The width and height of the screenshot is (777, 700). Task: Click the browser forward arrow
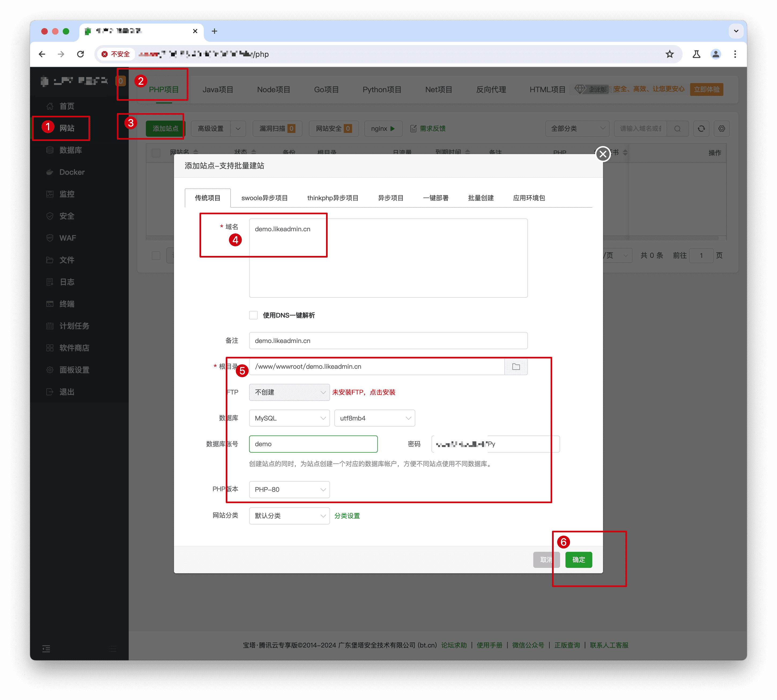61,54
